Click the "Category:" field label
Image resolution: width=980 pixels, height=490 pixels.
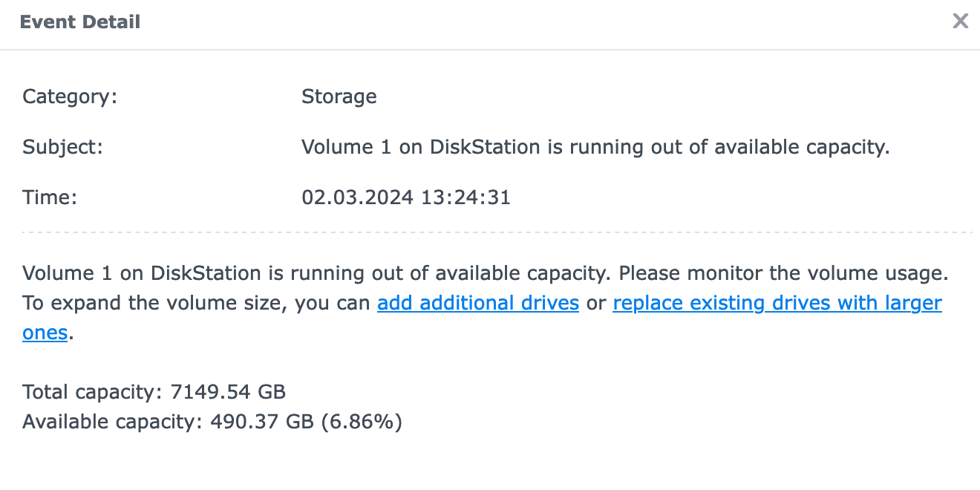point(70,97)
